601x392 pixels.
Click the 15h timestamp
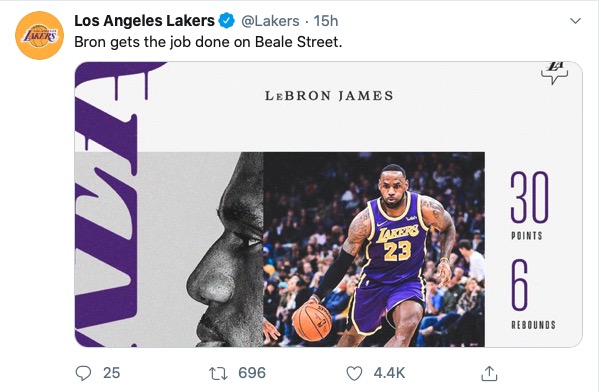click(x=326, y=21)
